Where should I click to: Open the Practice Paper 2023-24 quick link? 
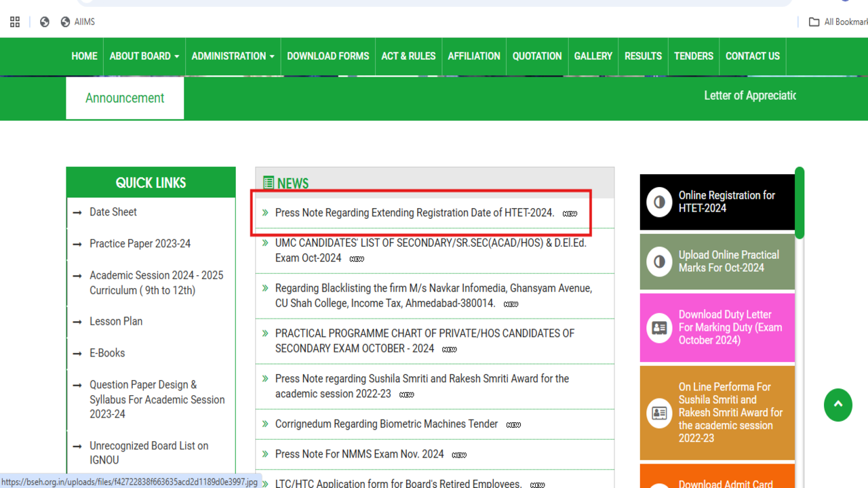pyautogui.click(x=140, y=244)
